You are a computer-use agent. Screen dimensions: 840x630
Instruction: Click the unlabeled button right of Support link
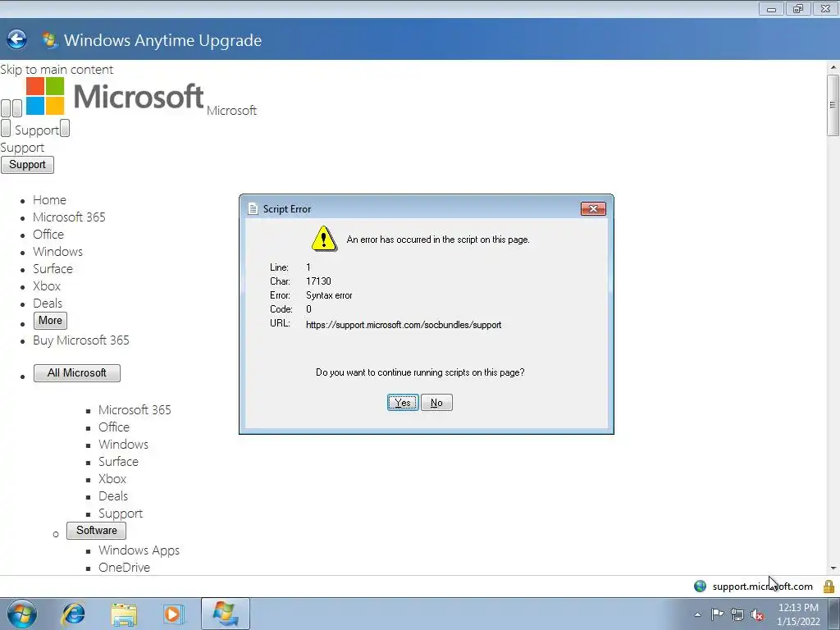tap(64, 128)
